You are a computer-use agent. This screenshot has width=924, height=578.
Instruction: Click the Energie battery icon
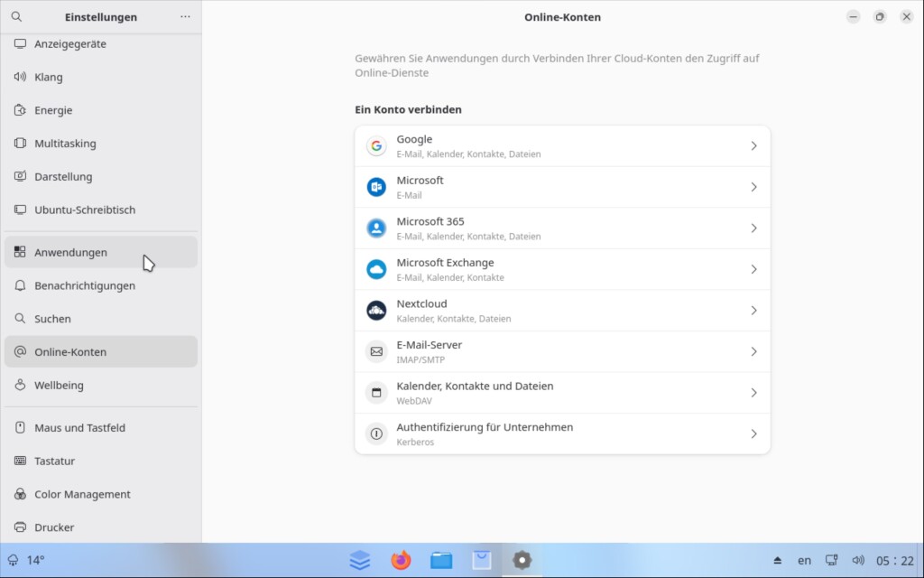pos(20,109)
